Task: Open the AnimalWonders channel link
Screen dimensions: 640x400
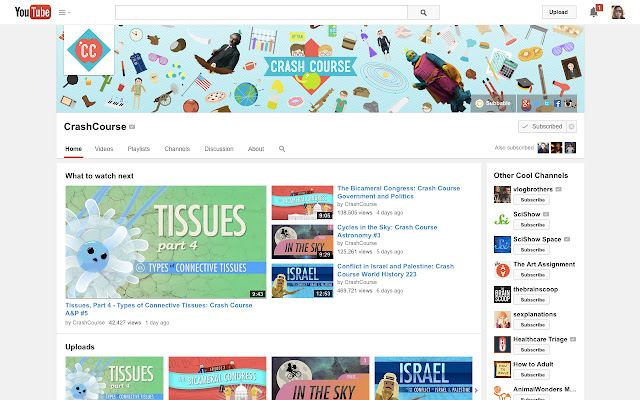Action: click(x=544, y=389)
